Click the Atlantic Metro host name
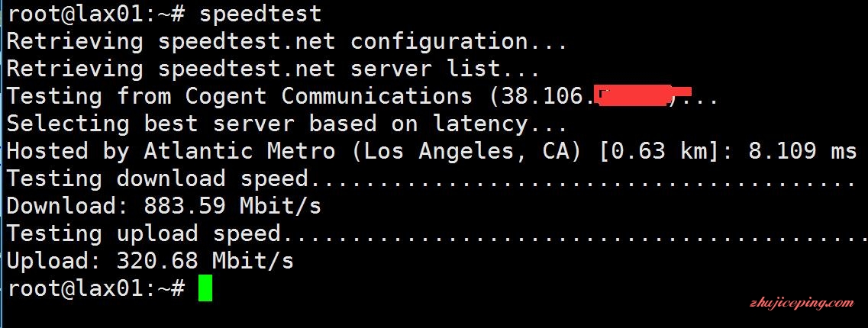The width and height of the screenshot is (868, 328). (x=240, y=151)
